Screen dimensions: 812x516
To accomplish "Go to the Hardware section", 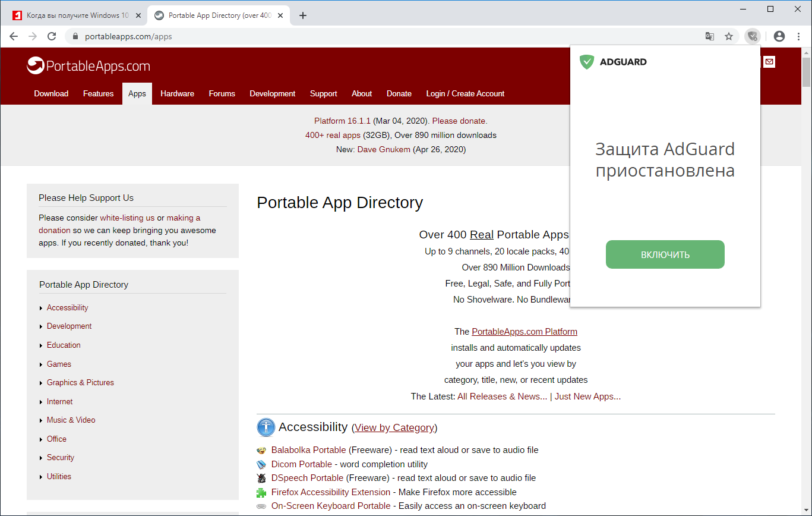I will (177, 93).
